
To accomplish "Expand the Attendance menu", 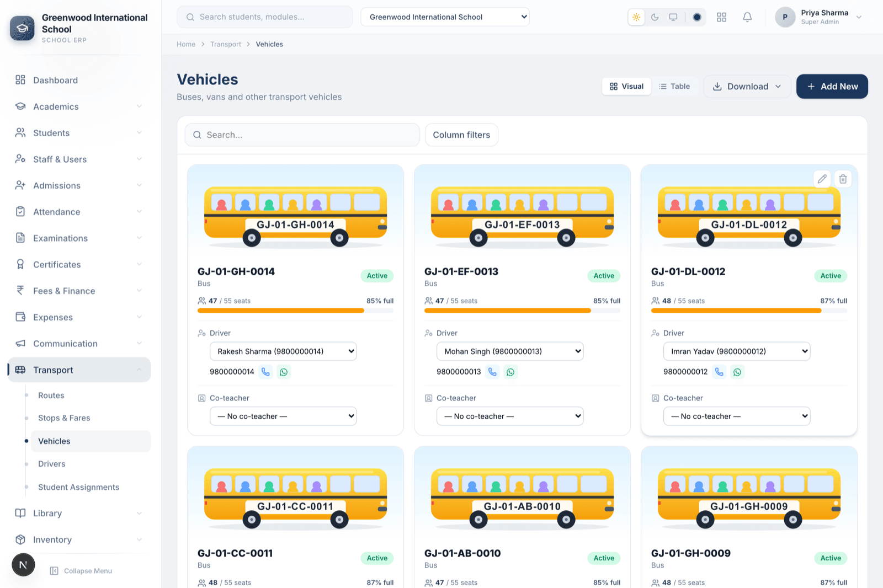I will (79, 212).
